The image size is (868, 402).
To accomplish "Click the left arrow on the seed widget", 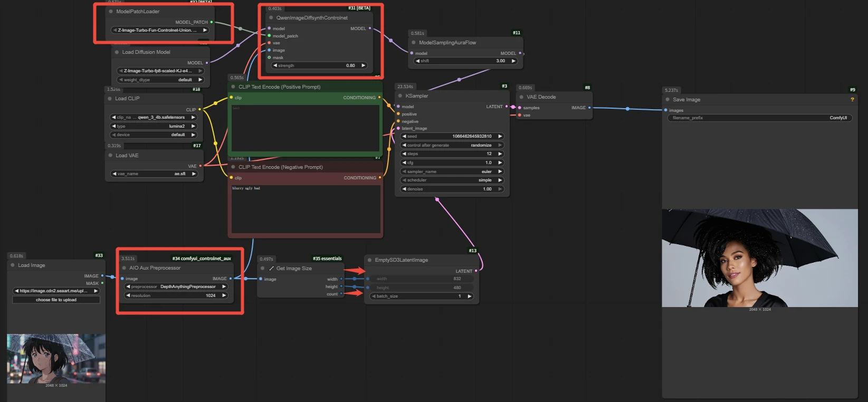I will [404, 136].
